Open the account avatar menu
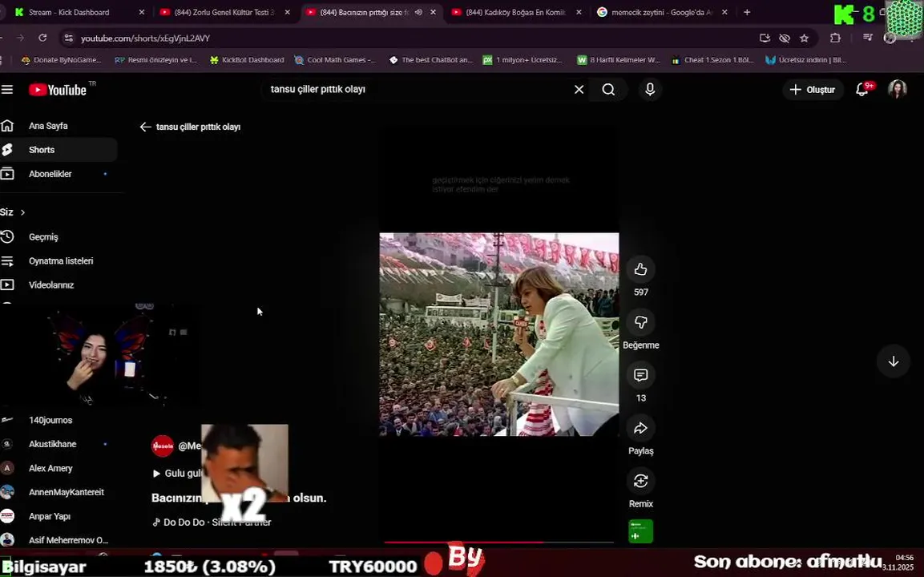Viewport: 924px width, 577px height. (897, 90)
